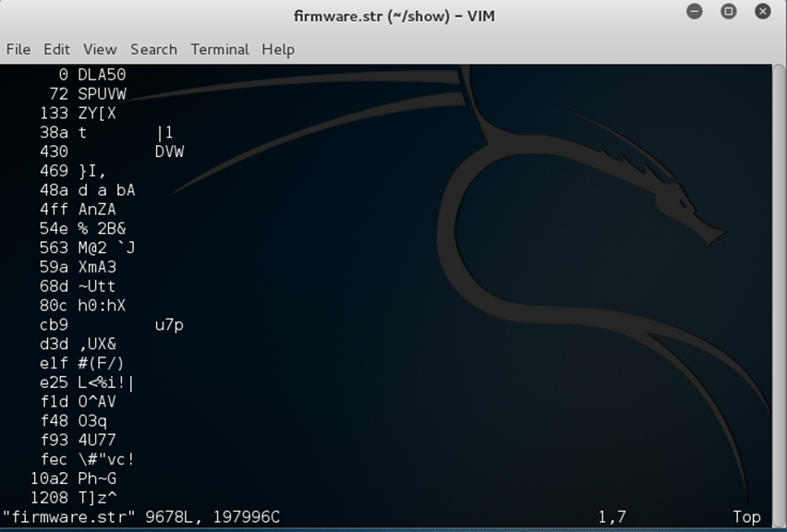Open the Help menu
Screen dimensions: 787x532
click(x=278, y=49)
